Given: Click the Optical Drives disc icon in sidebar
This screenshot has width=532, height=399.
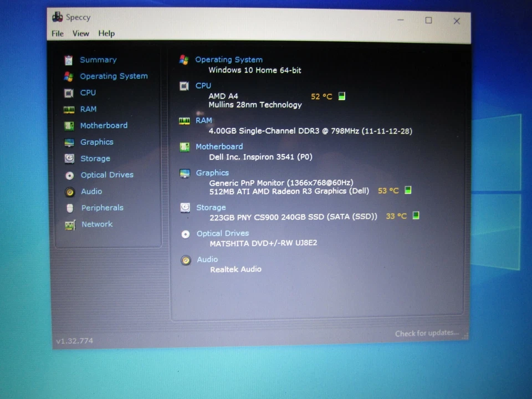Looking at the screenshot, I should pos(70,176).
